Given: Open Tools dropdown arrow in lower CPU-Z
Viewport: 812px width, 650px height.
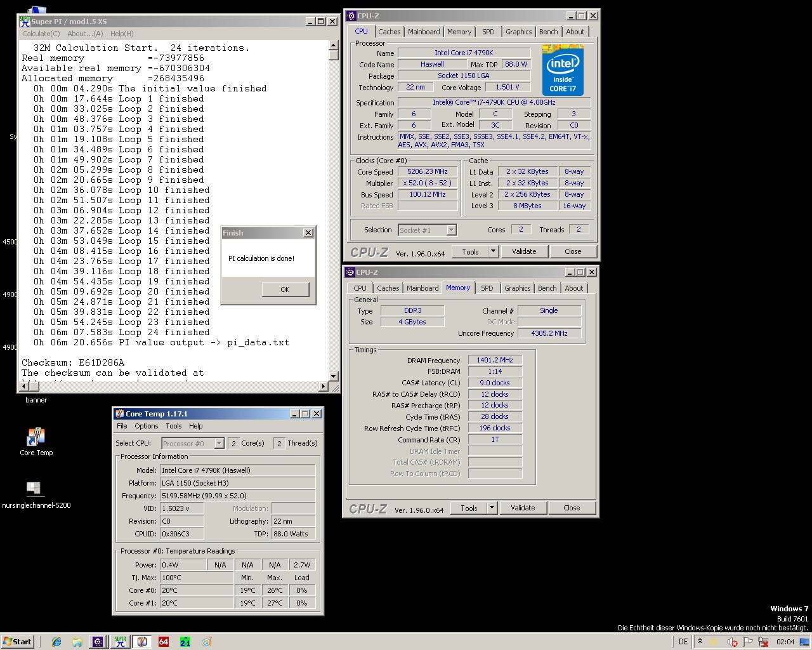Looking at the screenshot, I should 492,508.
